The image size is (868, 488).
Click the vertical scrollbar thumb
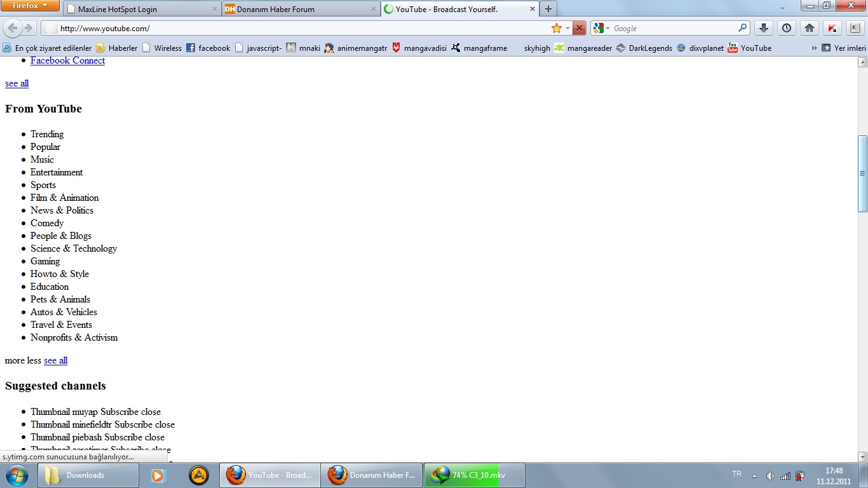(862, 173)
